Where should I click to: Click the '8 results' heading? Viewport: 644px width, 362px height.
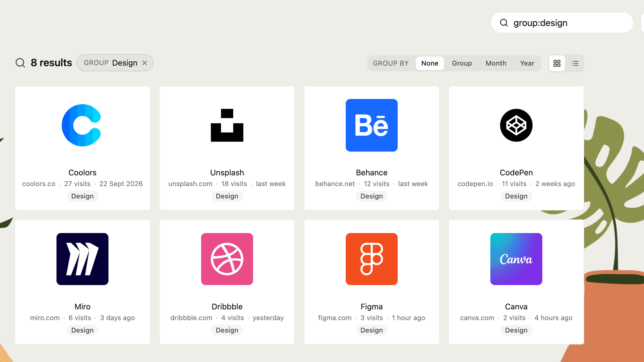pos(51,63)
